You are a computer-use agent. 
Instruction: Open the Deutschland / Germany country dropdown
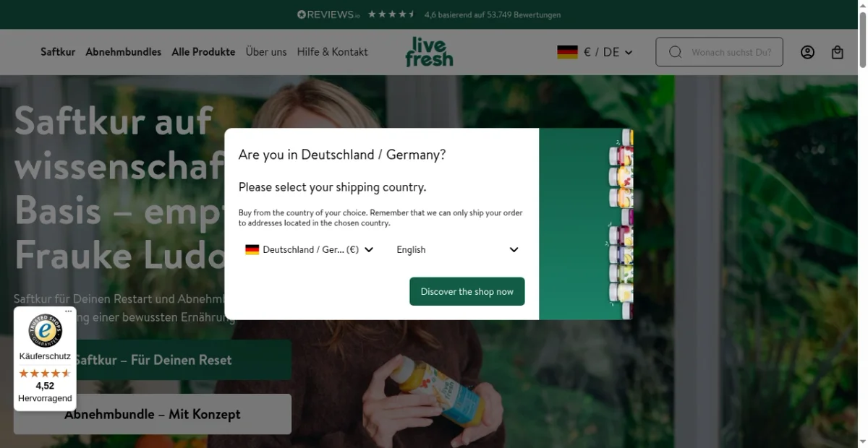click(x=310, y=249)
